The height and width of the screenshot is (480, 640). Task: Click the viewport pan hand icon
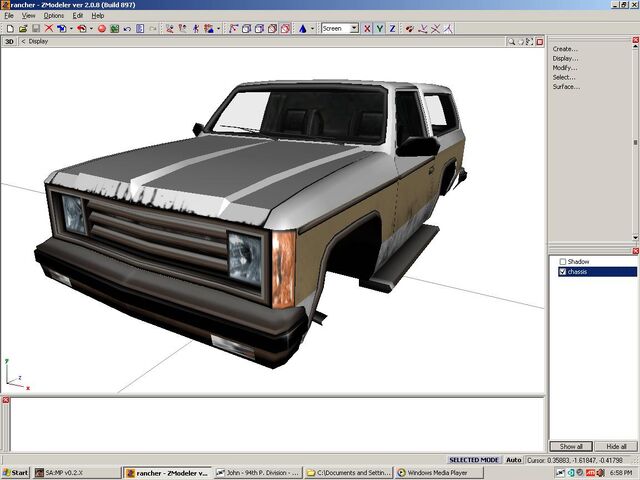(520, 42)
